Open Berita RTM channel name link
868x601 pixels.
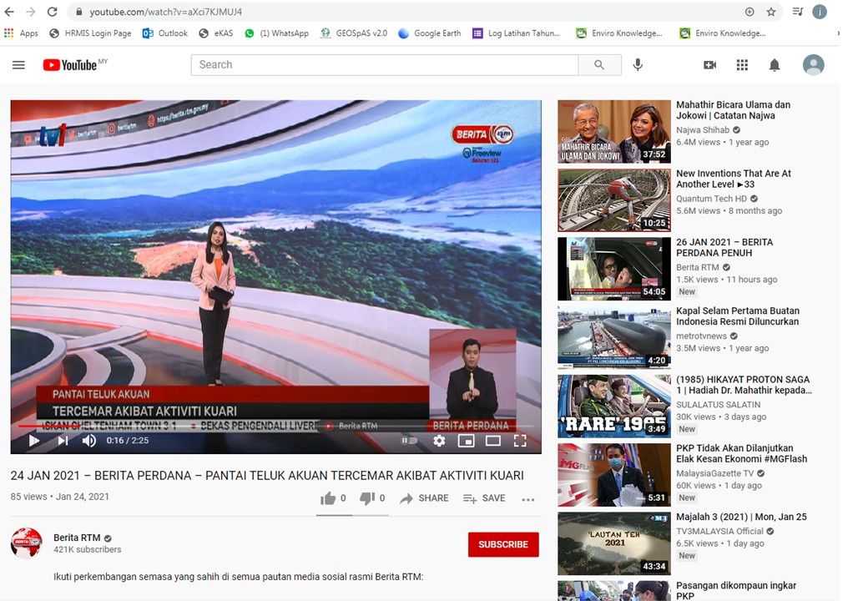click(77, 538)
